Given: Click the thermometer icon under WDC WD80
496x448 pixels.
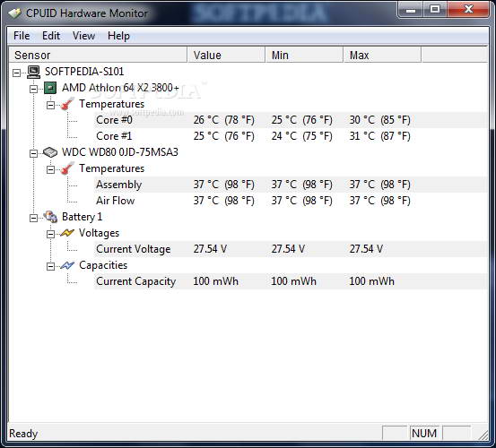Looking at the screenshot, I should (67, 168).
